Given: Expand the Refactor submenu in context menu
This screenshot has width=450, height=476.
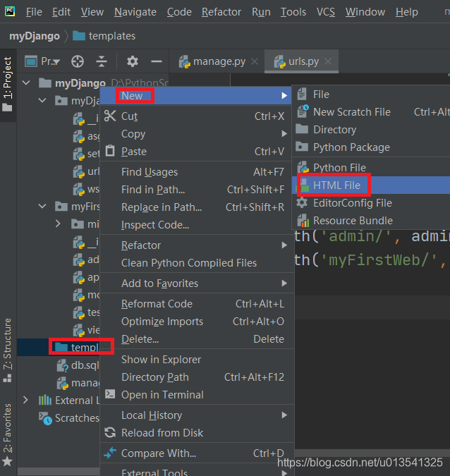Looking at the screenshot, I should 197,245.
